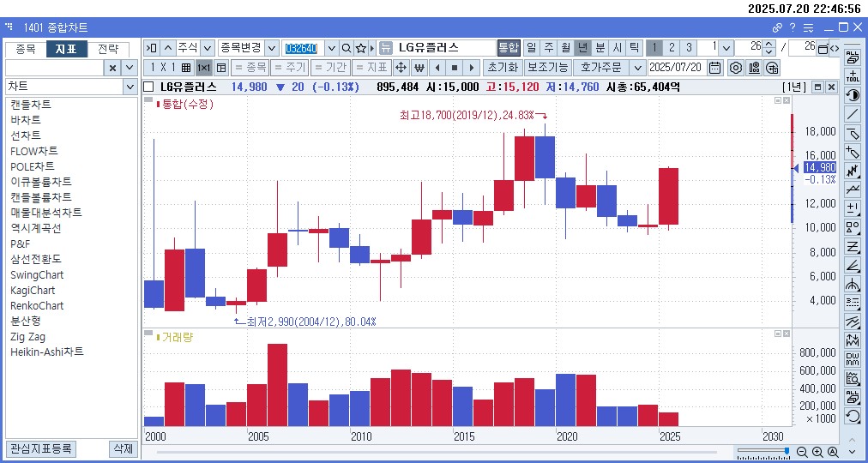This screenshot has width=868, height=463.
Task: Select preset number 2 button
Action: coord(672,48)
